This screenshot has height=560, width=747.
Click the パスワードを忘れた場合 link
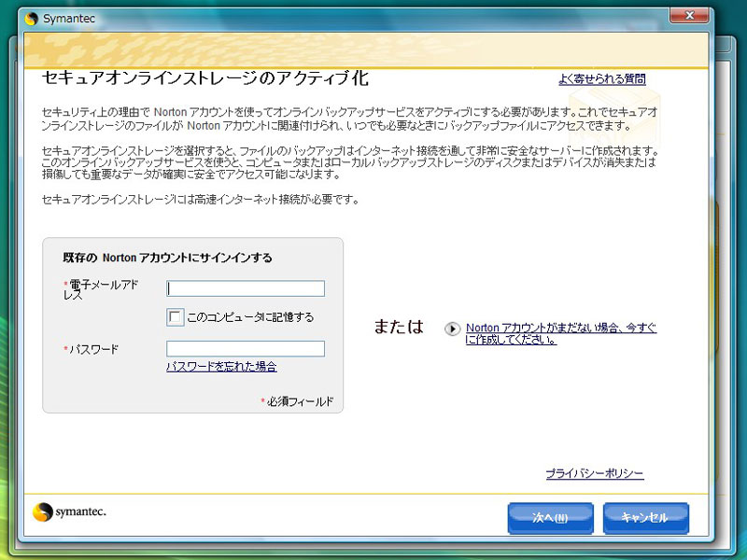click(221, 367)
